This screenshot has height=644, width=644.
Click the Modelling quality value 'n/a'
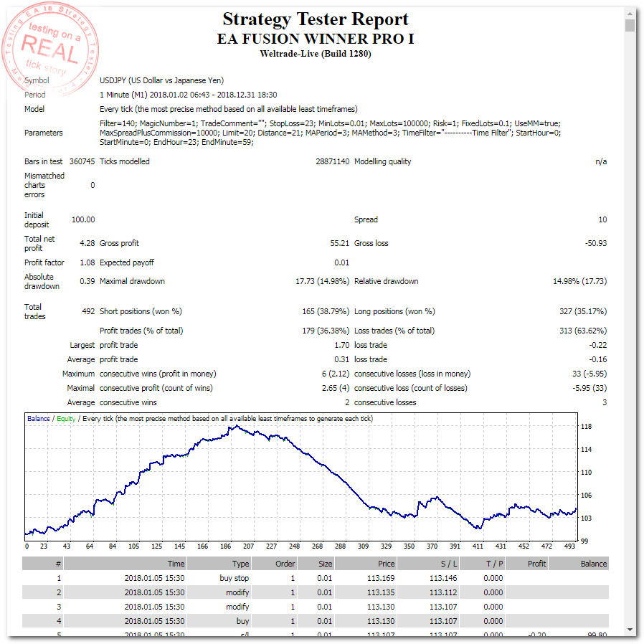point(601,161)
